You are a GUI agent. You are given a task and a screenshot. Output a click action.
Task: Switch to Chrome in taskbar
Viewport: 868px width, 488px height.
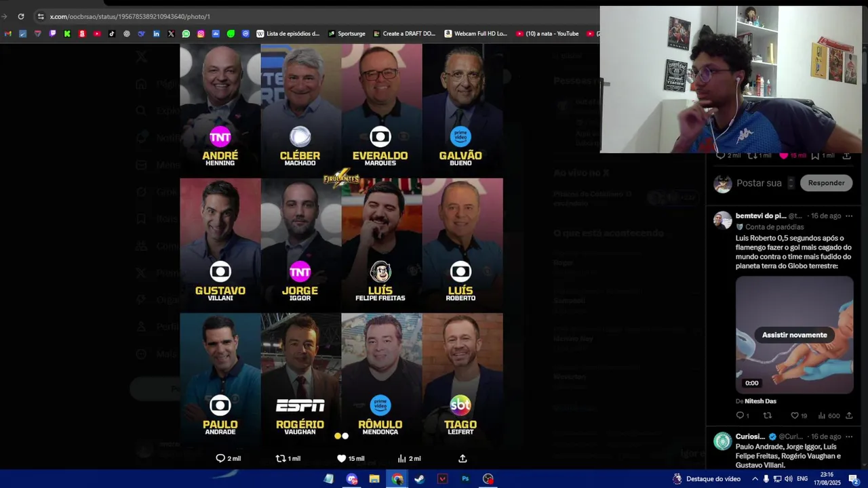tap(397, 479)
